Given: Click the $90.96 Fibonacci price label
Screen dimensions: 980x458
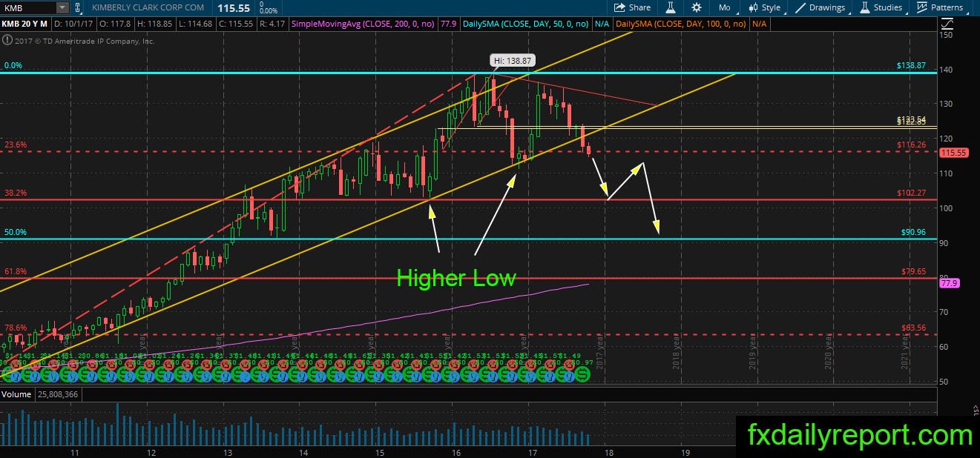Looking at the screenshot, I should [x=912, y=232].
